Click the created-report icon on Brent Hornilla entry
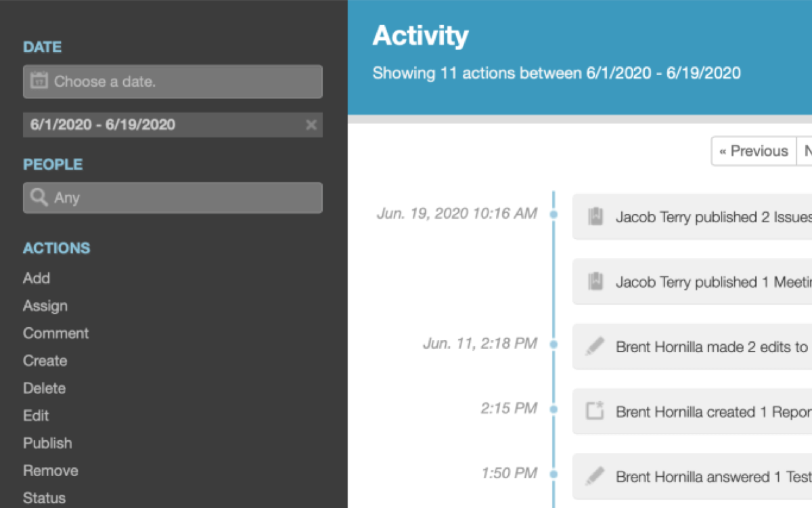812x508 pixels. 595,411
